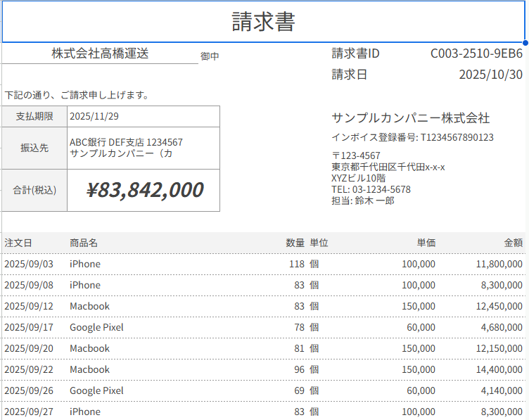Click total amount ¥83,842,000

point(145,189)
